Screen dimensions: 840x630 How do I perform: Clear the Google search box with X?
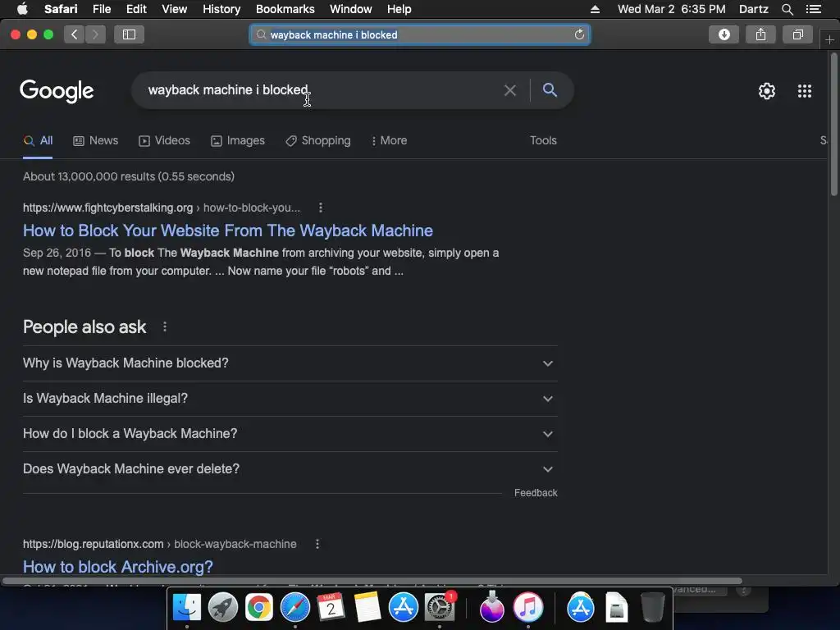(x=510, y=90)
